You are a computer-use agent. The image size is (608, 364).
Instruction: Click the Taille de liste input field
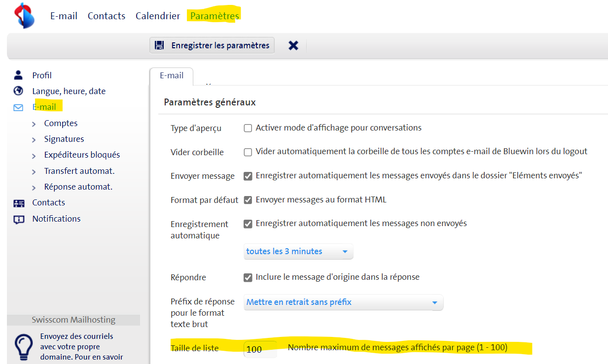point(260,349)
